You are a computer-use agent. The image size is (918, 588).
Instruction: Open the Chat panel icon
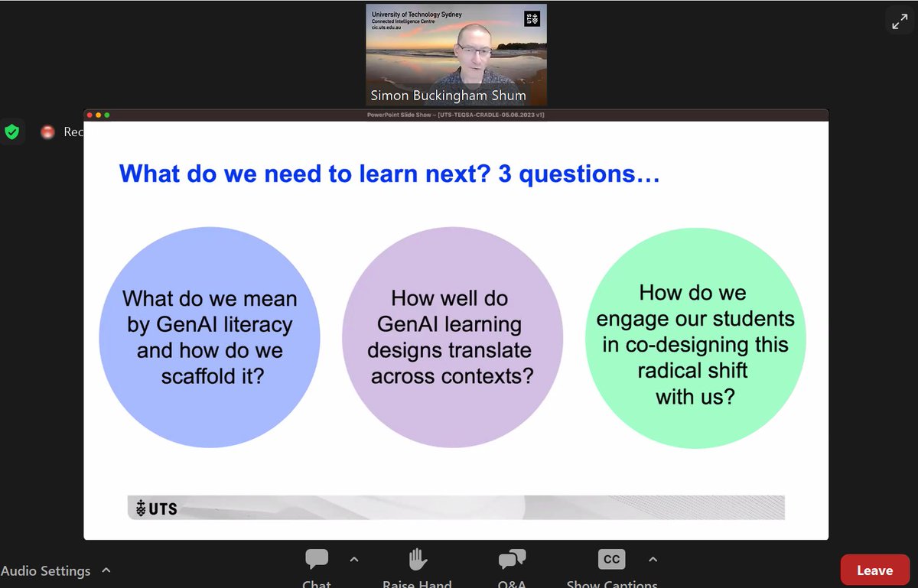coord(316,559)
